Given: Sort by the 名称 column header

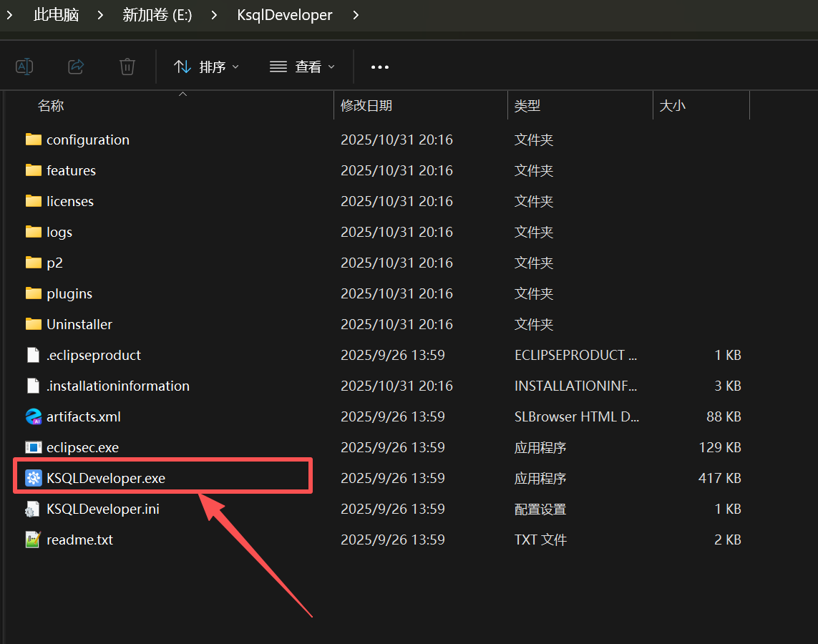Looking at the screenshot, I should coord(51,106).
